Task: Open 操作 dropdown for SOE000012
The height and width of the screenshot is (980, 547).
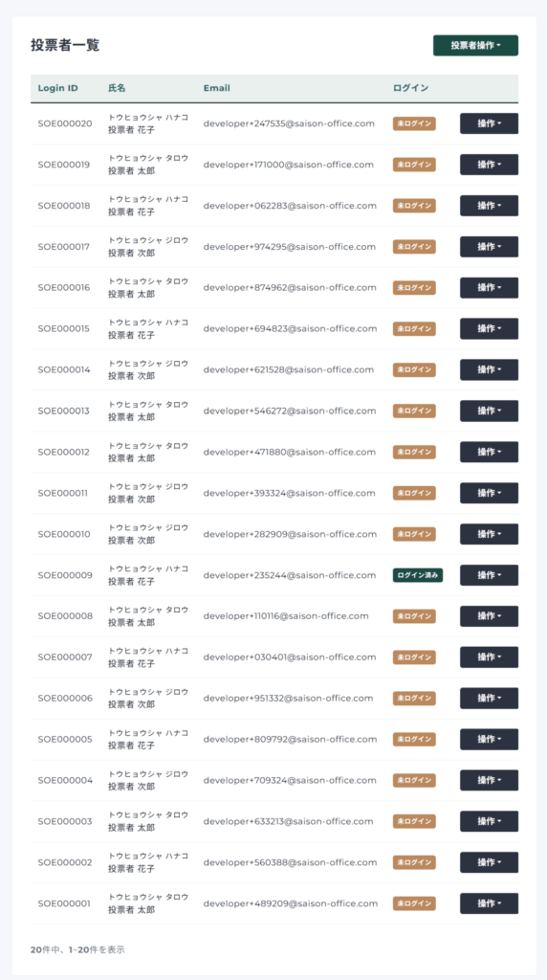Action: [489, 452]
